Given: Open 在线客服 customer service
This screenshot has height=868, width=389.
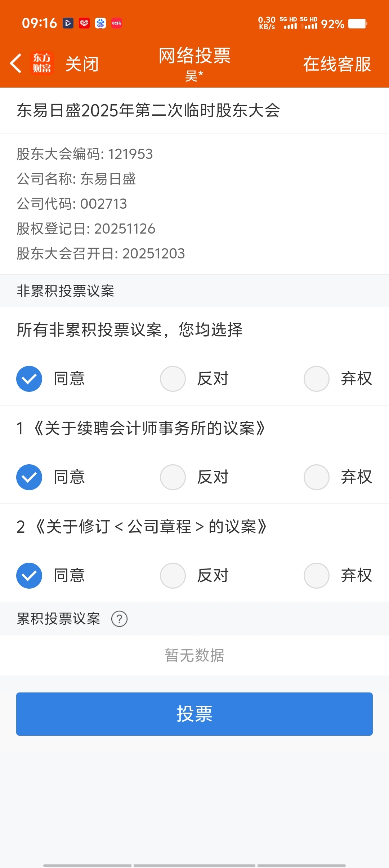Looking at the screenshot, I should click(x=337, y=64).
